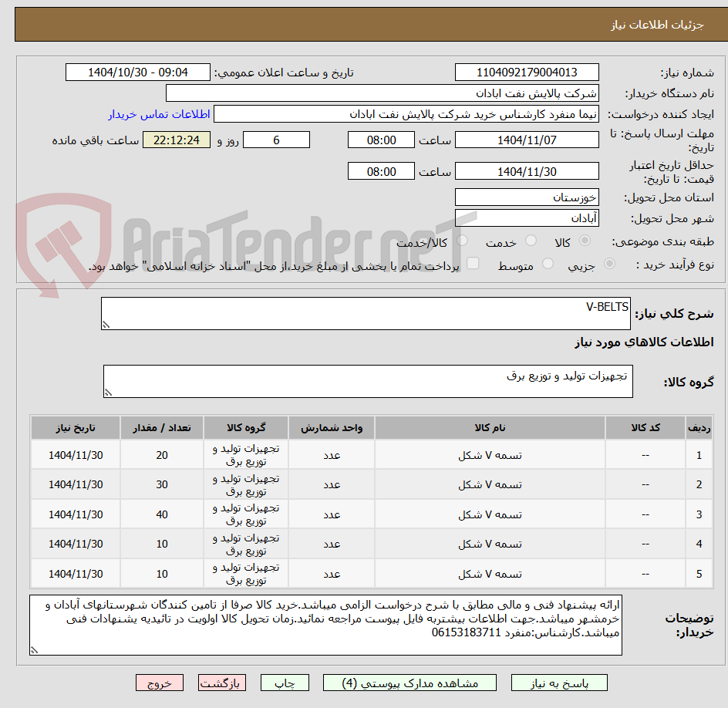The image size is (728, 708).
Task: Click the پاسخ به نیاز button
Action: click(x=558, y=683)
